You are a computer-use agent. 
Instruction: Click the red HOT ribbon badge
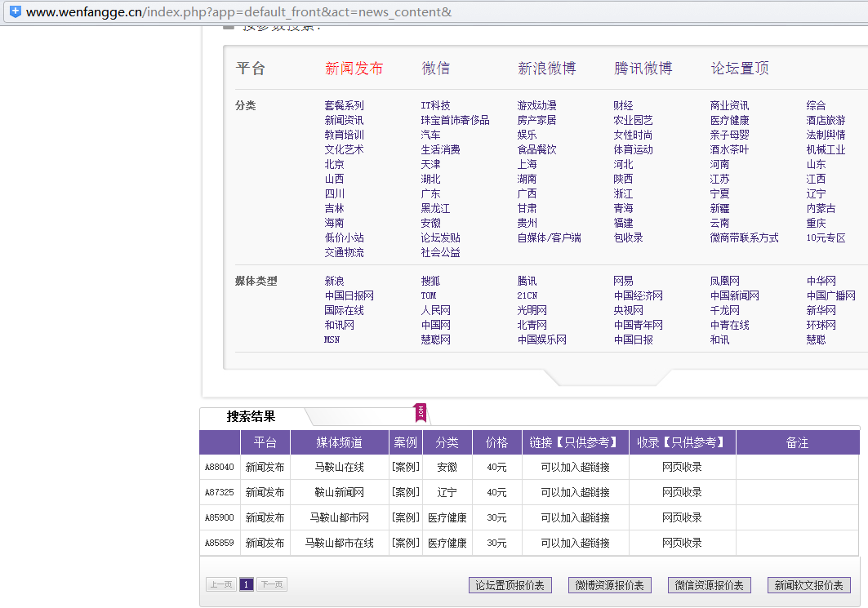click(421, 412)
